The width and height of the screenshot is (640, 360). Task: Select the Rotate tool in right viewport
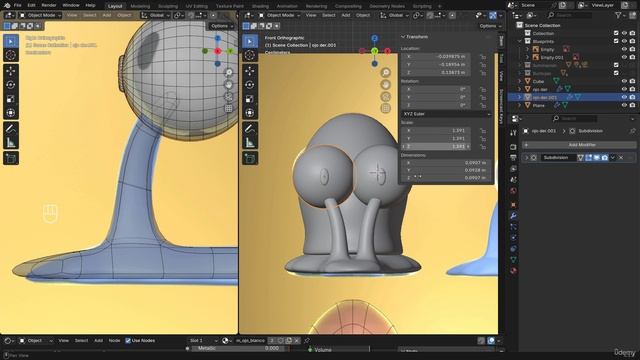pyautogui.click(x=250, y=85)
